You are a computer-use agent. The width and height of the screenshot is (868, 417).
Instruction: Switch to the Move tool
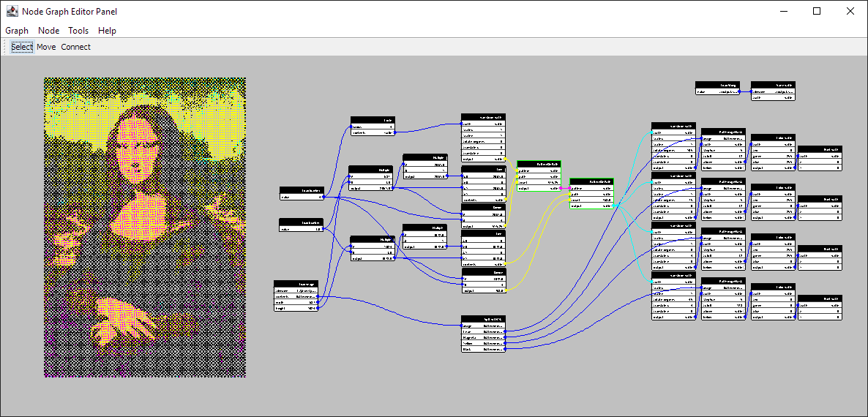coord(46,47)
